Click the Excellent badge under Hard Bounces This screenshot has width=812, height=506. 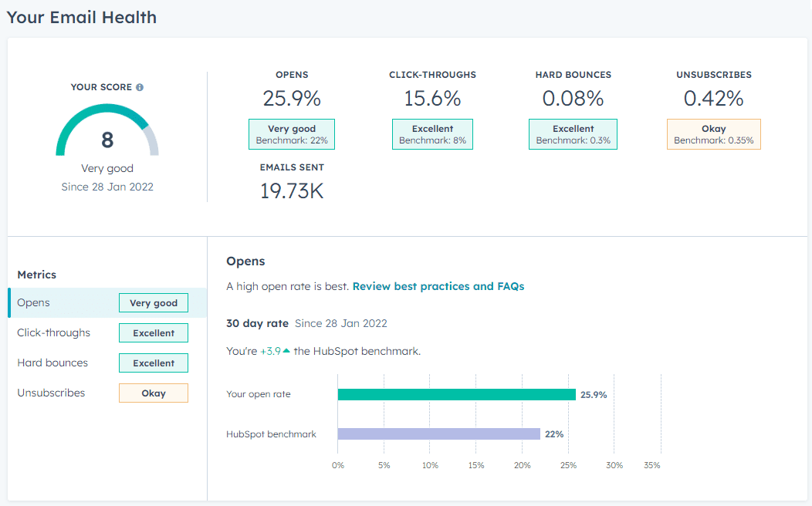(x=573, y=134)
